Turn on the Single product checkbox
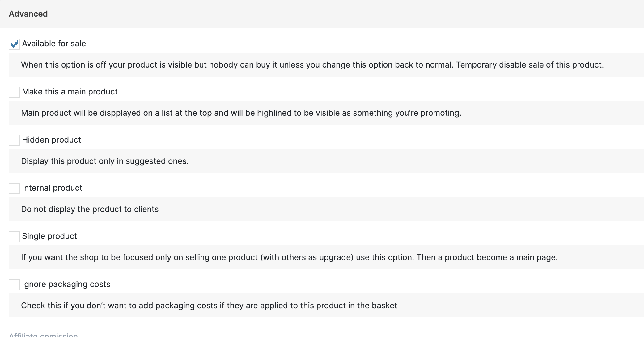This screenshot has width=644, height=337. [x=14, y=237]
